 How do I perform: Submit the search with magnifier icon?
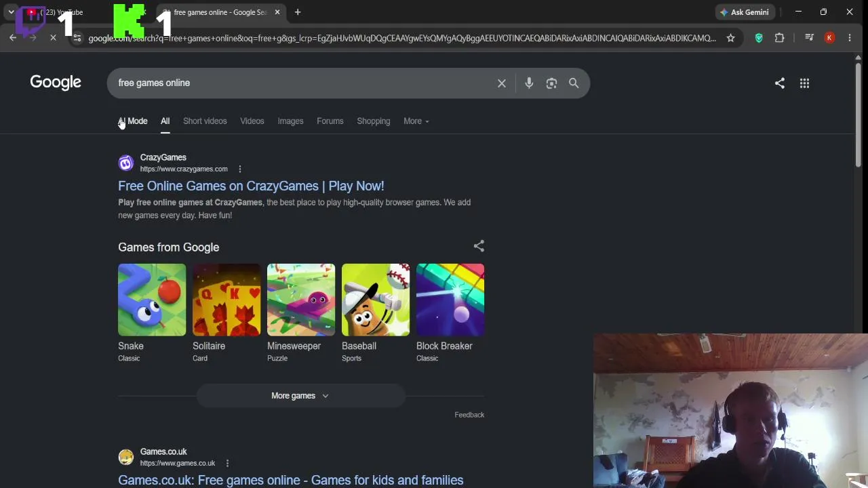click(574, 83)
